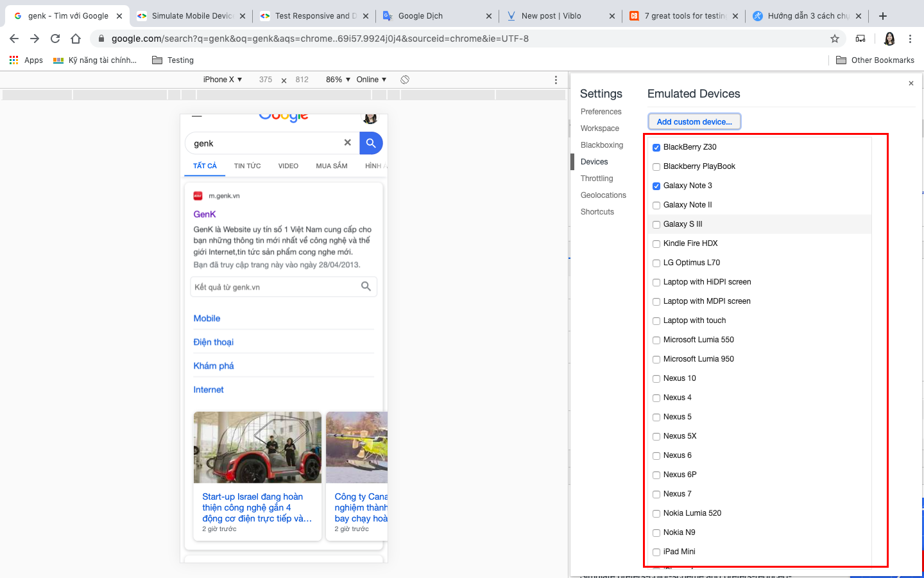Close the DevTools Settings panel

pyautogui.click(x=911, y=83)
